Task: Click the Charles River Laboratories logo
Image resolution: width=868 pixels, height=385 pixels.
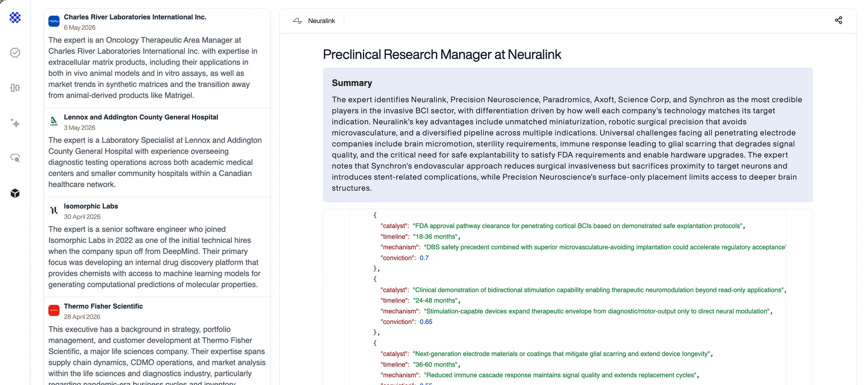Action: (x=54, y=21)
